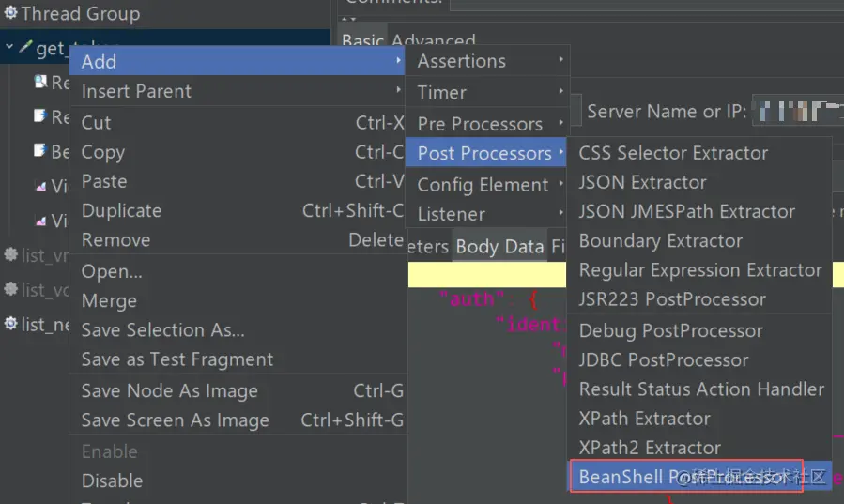This screenshot has width=844, height=504.
Task: Choose Cut from the context menu
Action: pyautogui.click(x=237, y=123)
